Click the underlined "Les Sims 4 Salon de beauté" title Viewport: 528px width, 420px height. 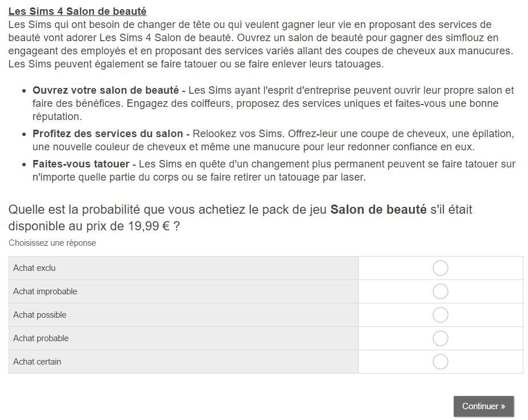pos(78,11)
